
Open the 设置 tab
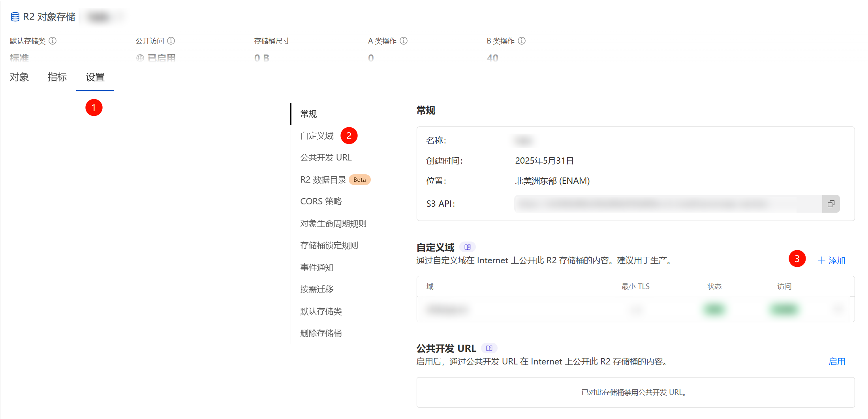[95, 77]
